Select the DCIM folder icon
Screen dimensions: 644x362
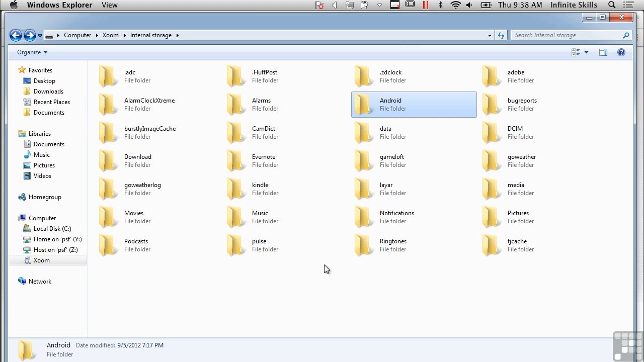[491, 133]
